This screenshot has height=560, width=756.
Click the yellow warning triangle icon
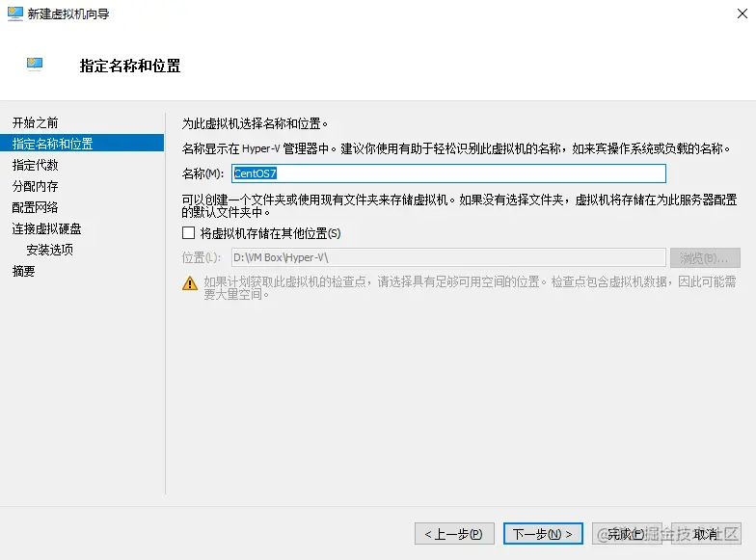coord(190,283)
